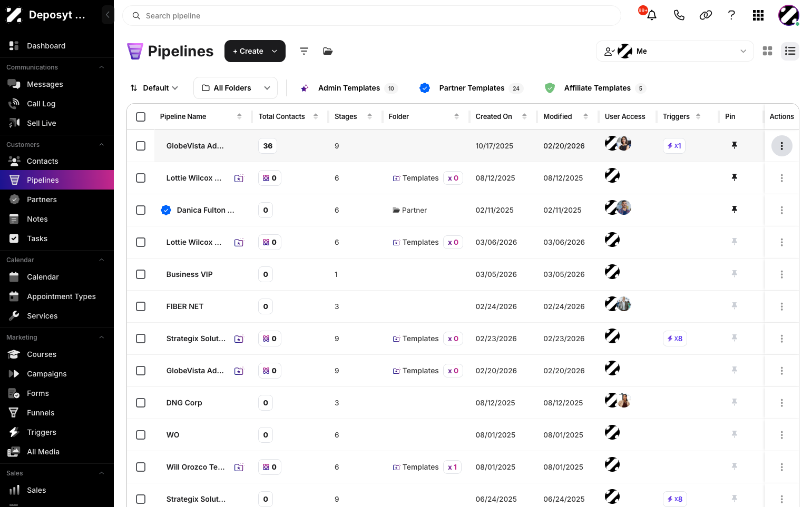Screen dimensions: 812x507
Task: Click the 36 total contacts badge
Action: (268, 146)
